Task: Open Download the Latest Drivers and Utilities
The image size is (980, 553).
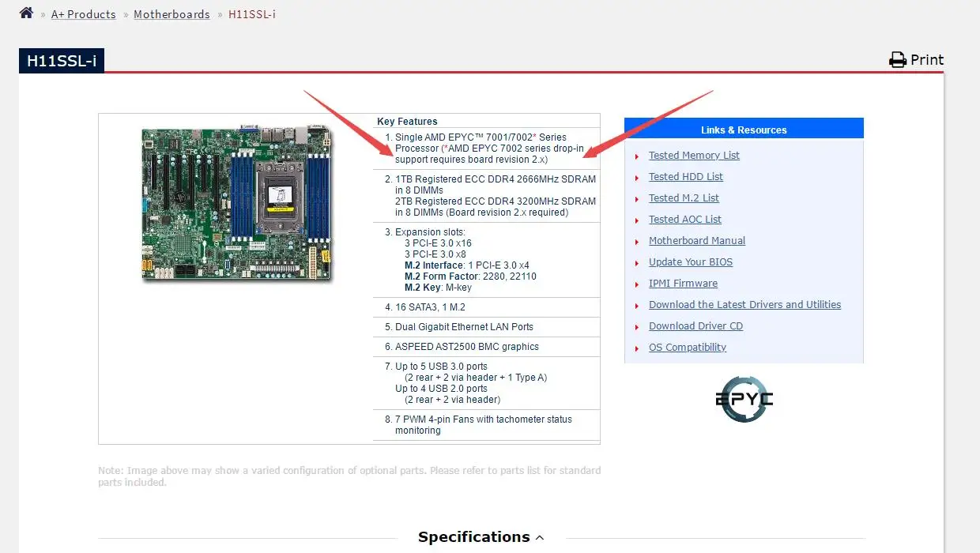Action: [744, 305]
